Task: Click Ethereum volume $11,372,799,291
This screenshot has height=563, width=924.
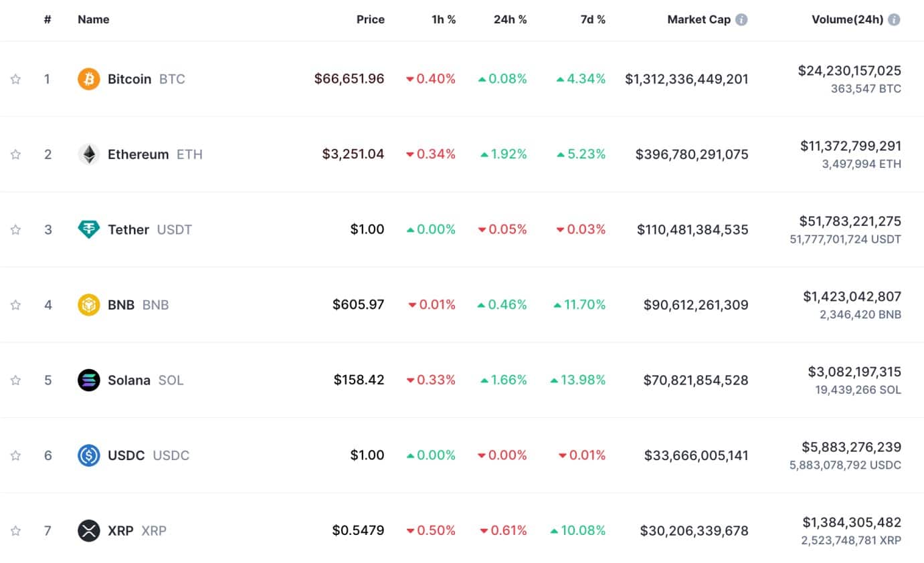Action: click(x=851, y=146)
